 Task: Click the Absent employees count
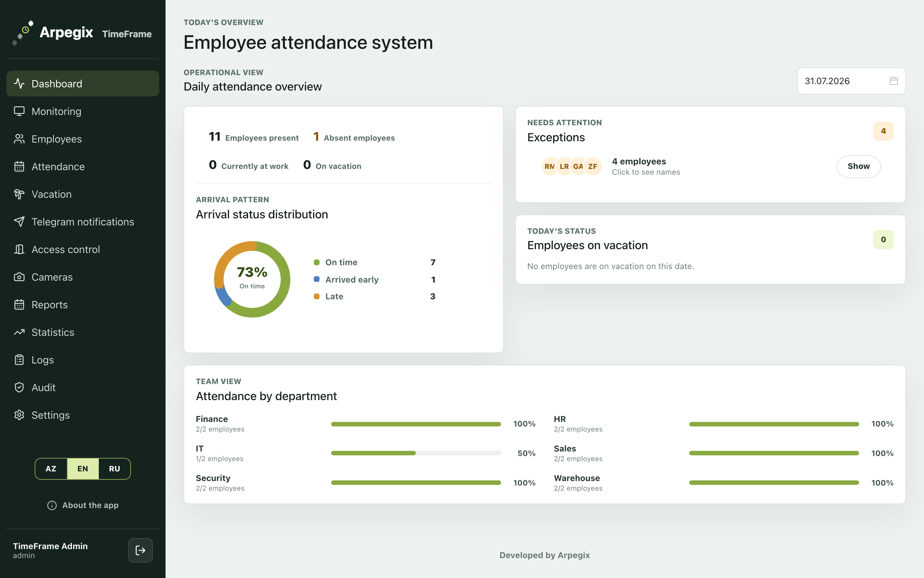point(354,137)
